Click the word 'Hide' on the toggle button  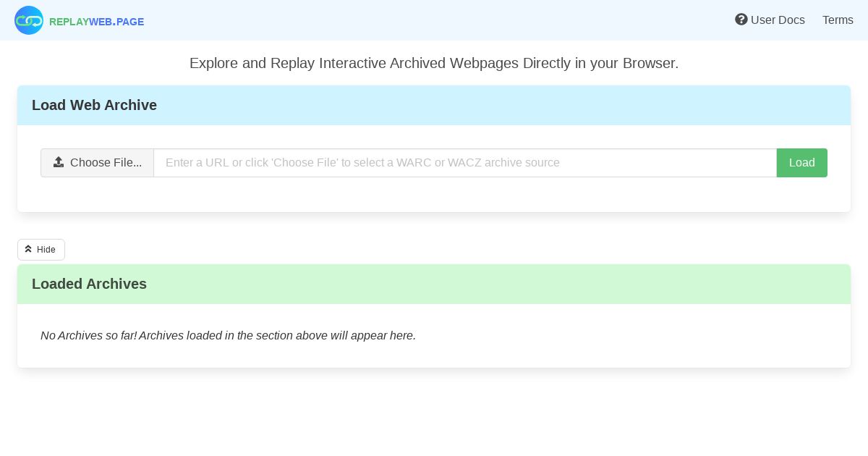point(46,250)
